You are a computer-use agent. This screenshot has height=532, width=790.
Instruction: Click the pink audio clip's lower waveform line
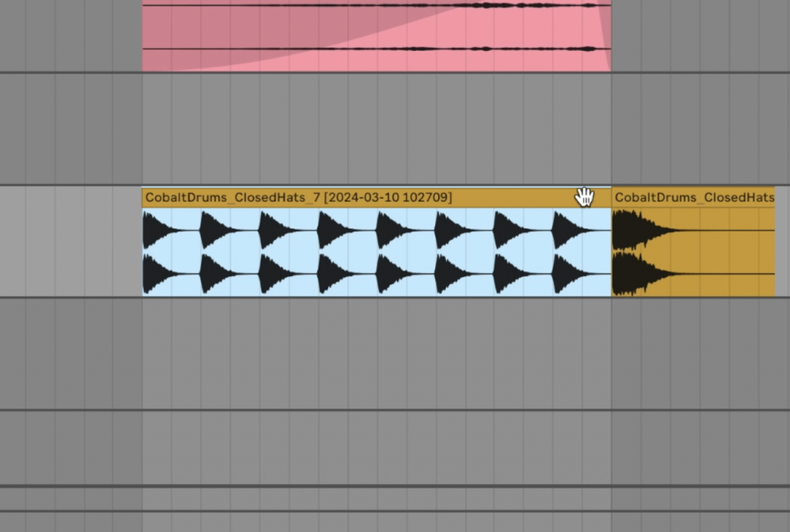point(376,49)
